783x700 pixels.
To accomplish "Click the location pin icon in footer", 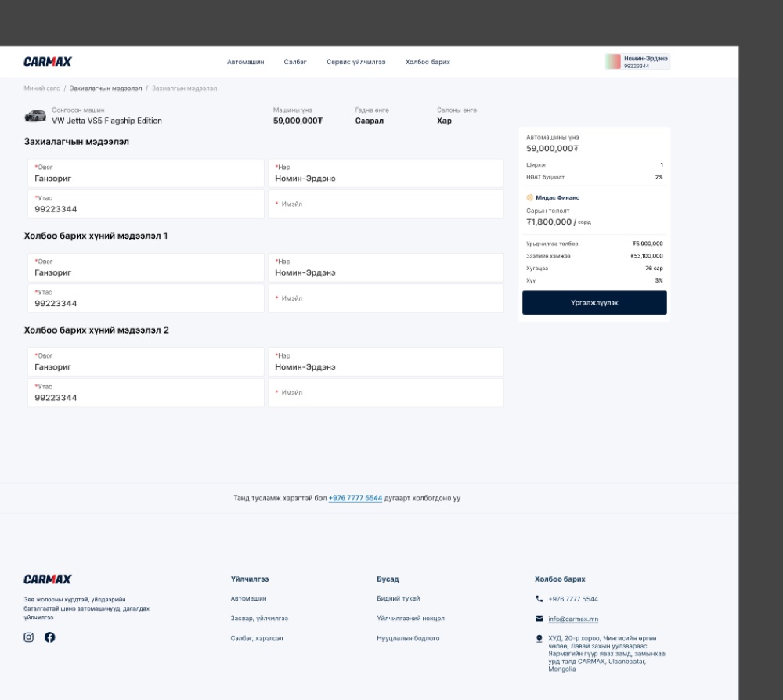I will [x=539, y=639].
